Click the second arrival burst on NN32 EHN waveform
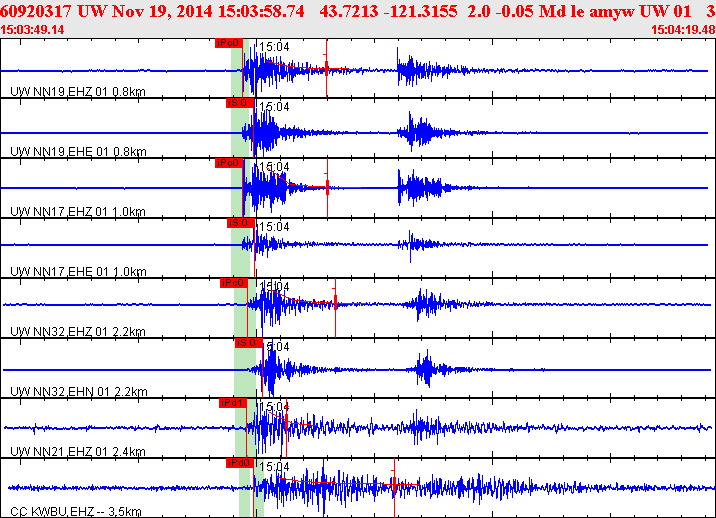 (427, 368)
